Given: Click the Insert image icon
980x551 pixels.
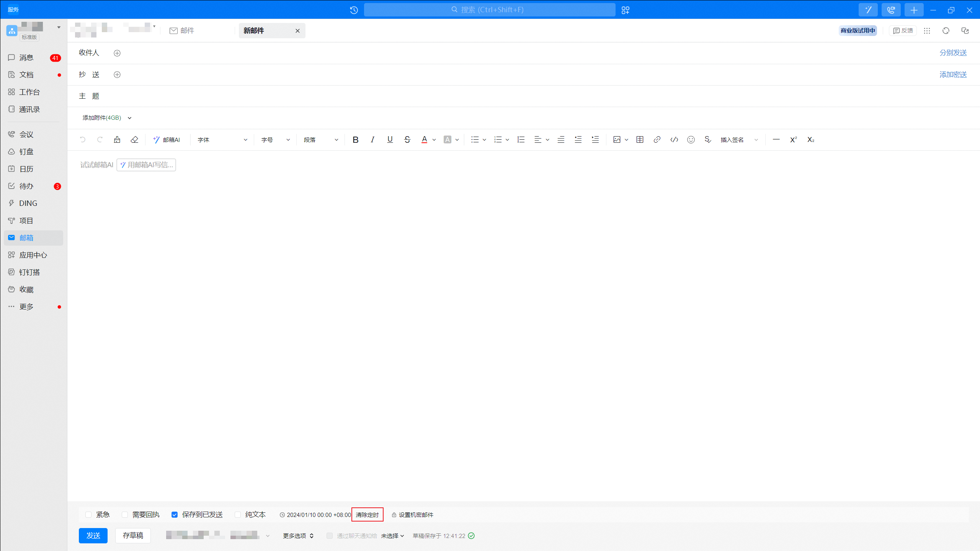Looking at the screenshot, I should (617, 139).
